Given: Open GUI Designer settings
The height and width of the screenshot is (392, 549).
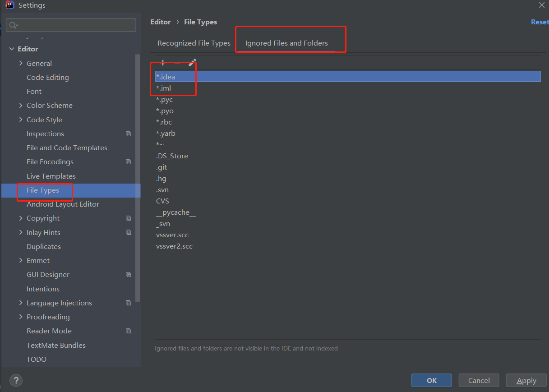Looking at the screenshot, I should (48, 274).
